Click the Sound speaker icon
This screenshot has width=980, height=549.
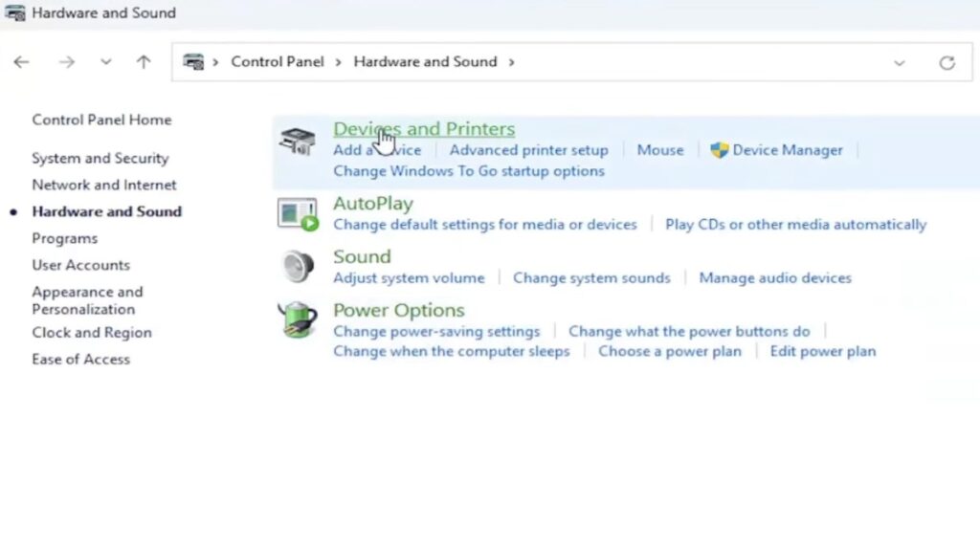pyautogui.click(x=297, y=267)
